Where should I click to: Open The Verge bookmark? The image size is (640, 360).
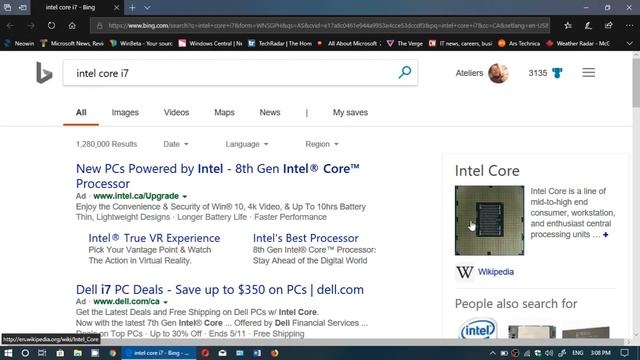click(x=404, y=43)
